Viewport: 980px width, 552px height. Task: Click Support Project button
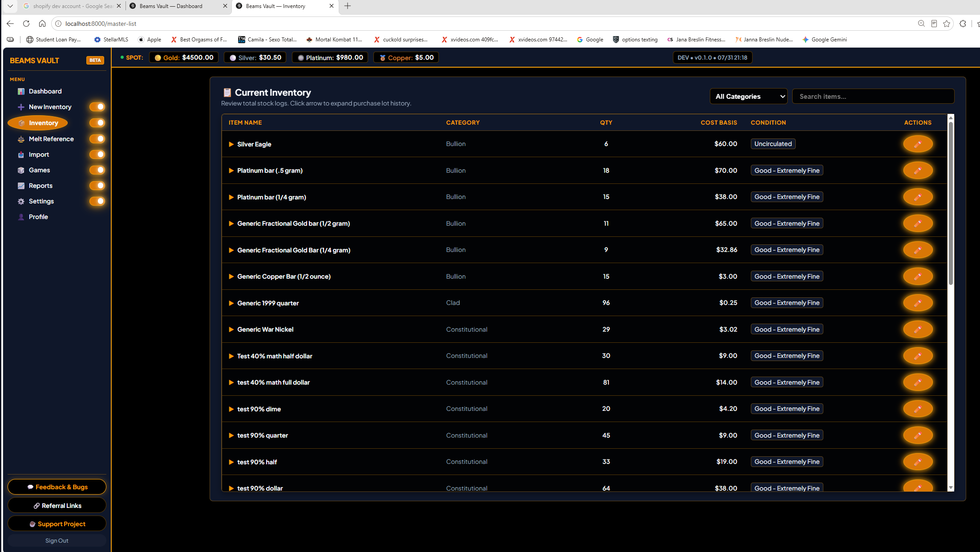point(57,524)
